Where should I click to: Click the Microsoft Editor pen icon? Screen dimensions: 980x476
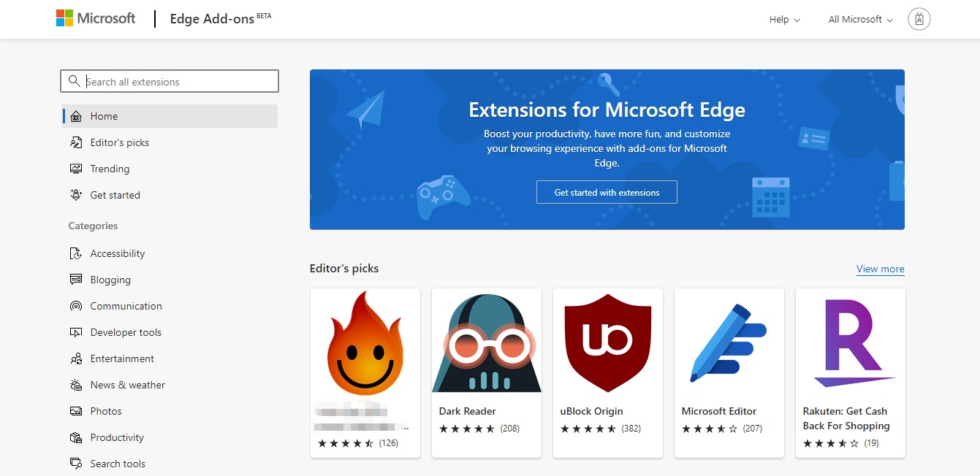pyautogui.click(x=729, y=342)
